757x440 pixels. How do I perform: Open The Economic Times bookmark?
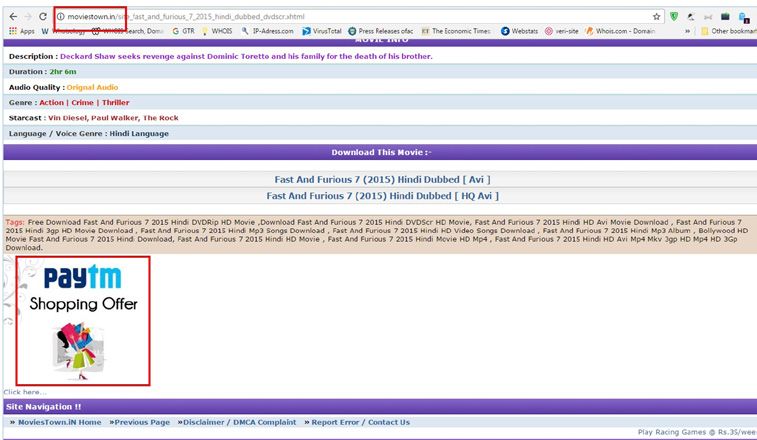click(456, 31)
